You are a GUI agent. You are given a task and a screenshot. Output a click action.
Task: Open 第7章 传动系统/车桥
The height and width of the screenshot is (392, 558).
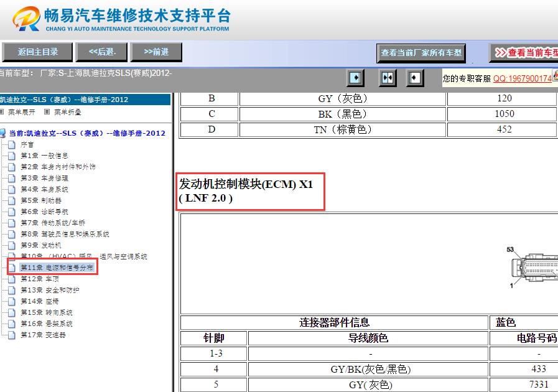click(x=53, y=223)
